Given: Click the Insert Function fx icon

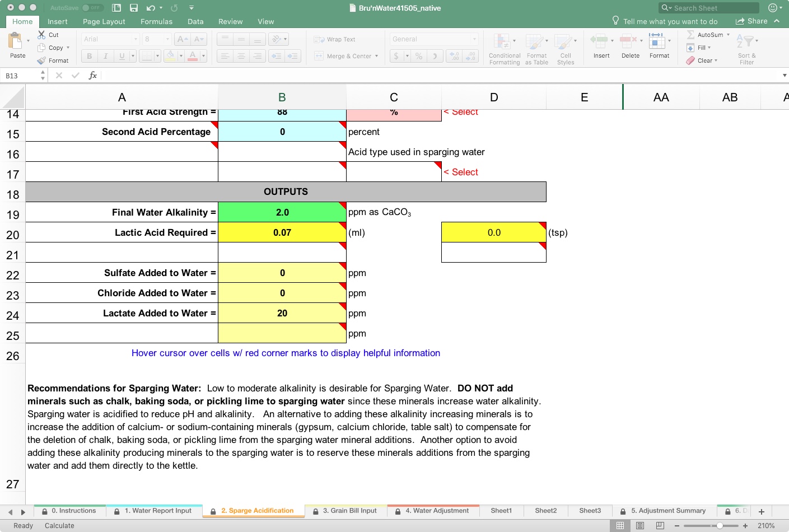Looking at the screenshot, I should [x=93, y=76].
